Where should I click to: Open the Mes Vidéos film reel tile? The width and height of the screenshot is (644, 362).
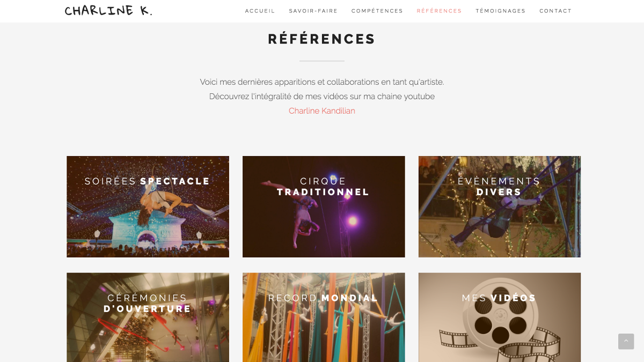[x=500, y=317]
